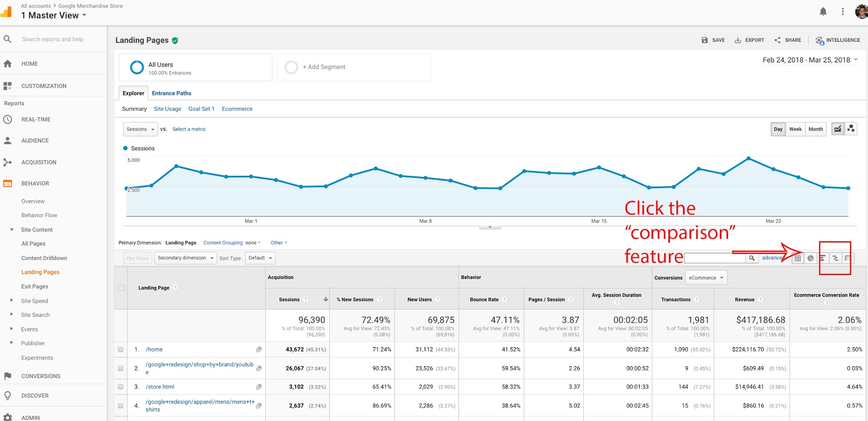The image size is (868, 421).
Task: Switch to the line chart view
Action: pos(838,129)
